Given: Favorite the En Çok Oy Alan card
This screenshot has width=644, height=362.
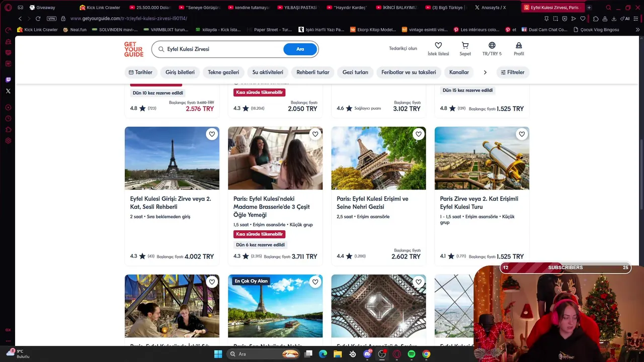Looking at the screenshot, I should click(x=315, y=282).
